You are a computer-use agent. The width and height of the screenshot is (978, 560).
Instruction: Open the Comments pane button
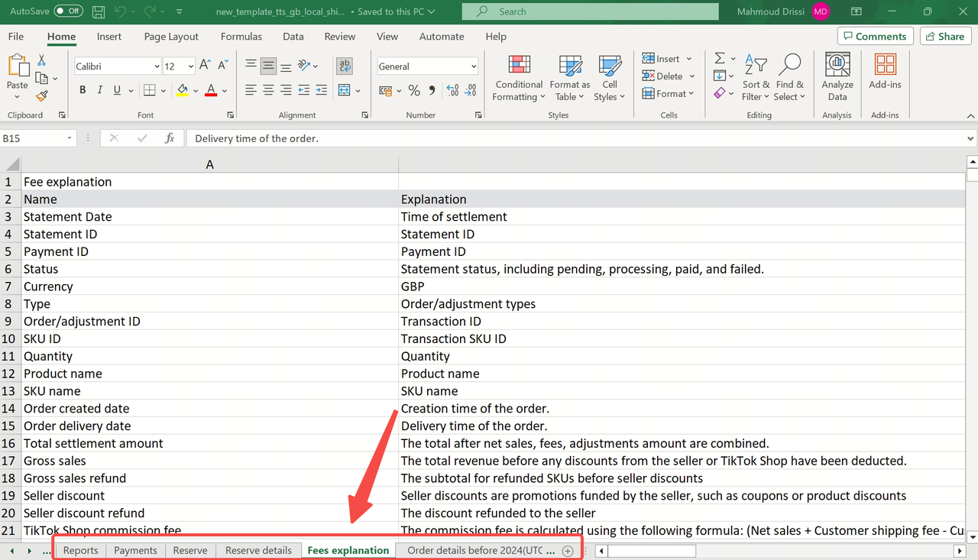click(876, 37)
